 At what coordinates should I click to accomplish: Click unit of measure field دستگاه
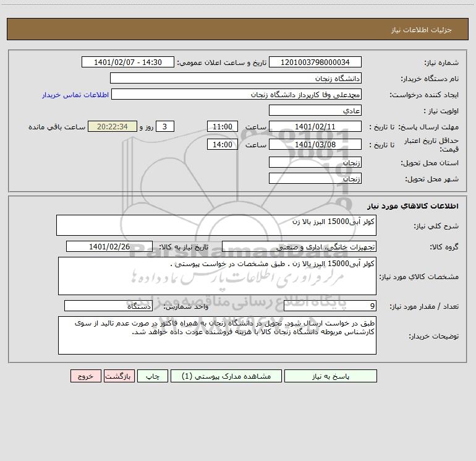108,306
